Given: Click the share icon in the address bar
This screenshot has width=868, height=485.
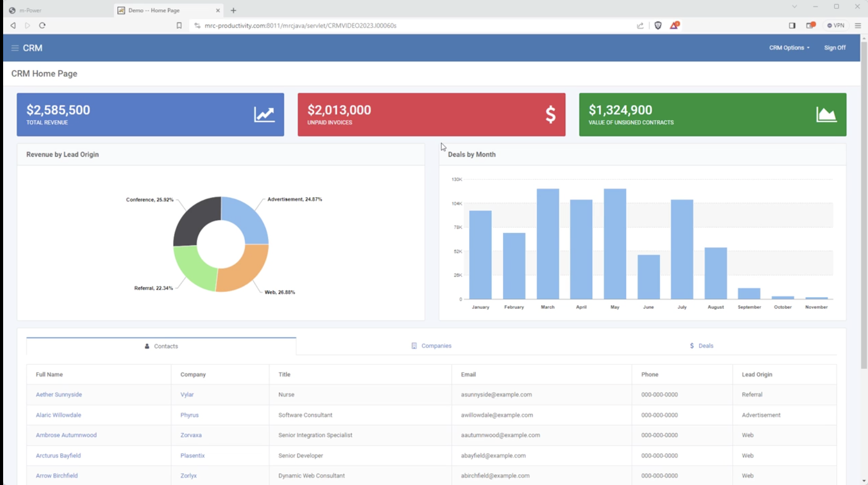Looking at the screenshot, I should click(640, 25).
